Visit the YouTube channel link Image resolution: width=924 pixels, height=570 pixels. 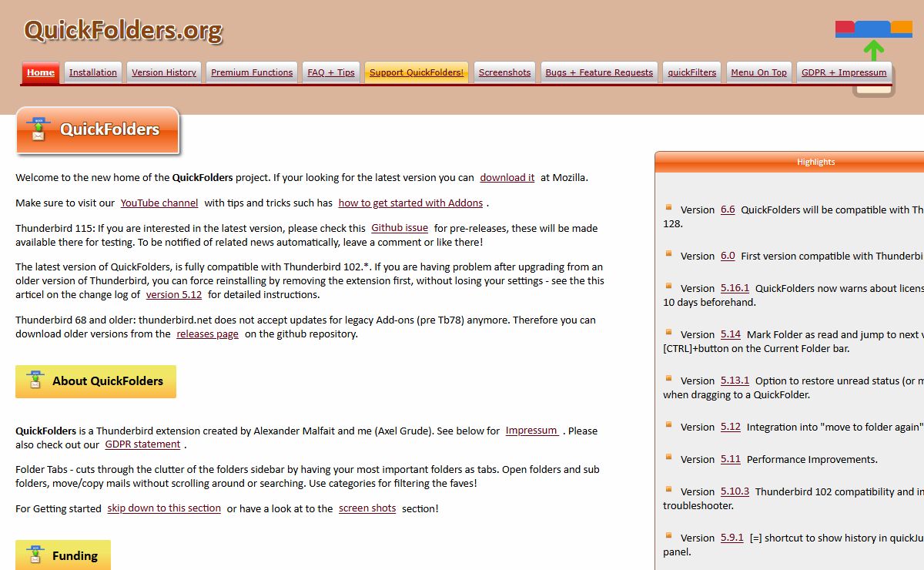click(x=159, y=203)
